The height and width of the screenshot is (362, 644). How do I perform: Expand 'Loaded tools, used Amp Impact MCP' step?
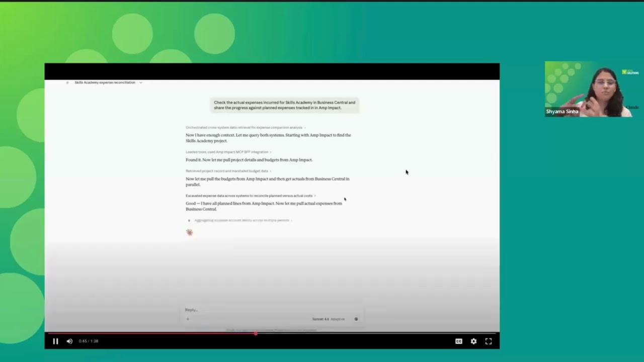point(228,152)
